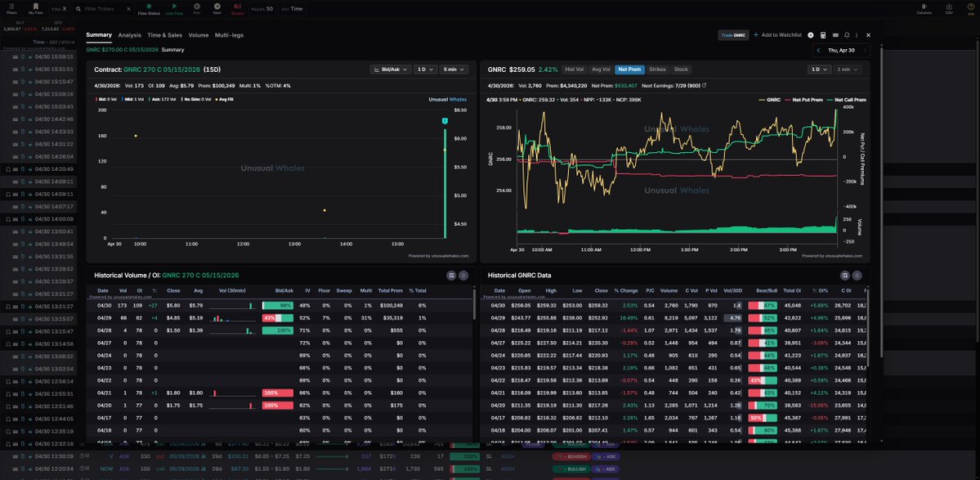Sort GNRC data by % Change column
Screen dimensions: 980x480
click(x=625, y=290)
